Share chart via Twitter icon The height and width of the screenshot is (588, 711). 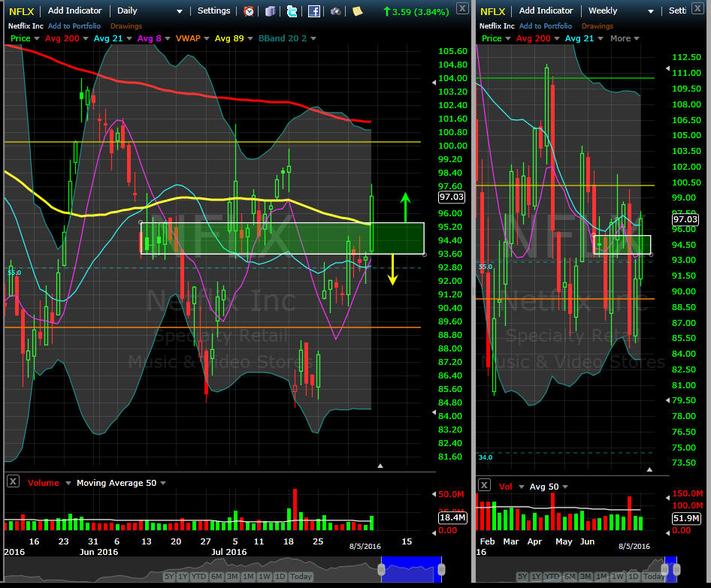(292, 11)
